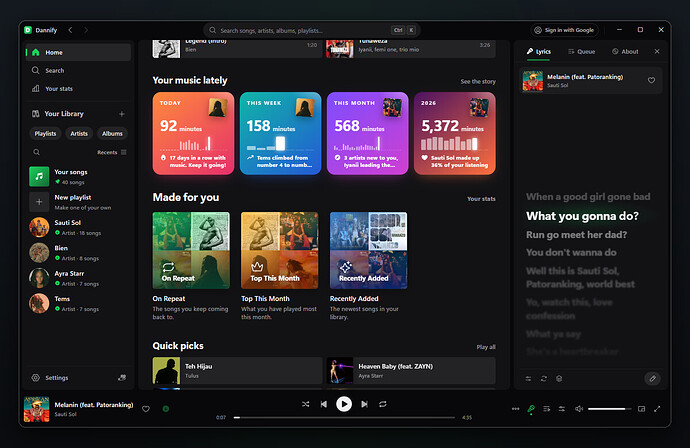
Task: Open more options ellipsis in player
Action: (x=515, y=409)
